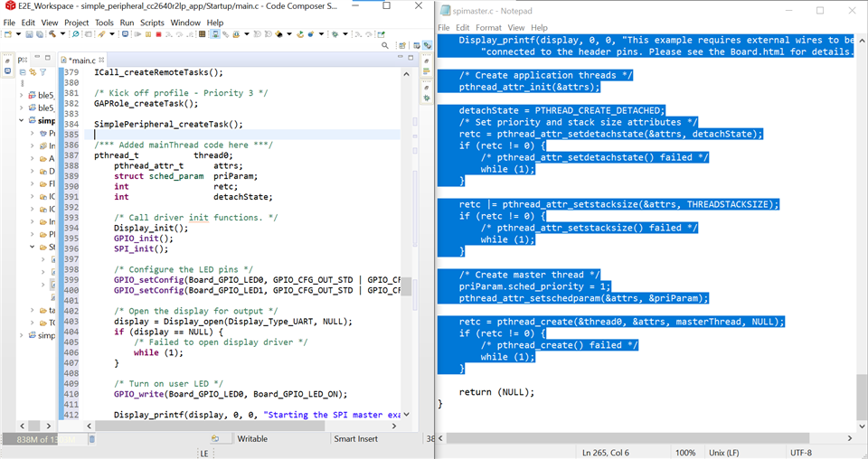Image resolution: width=868 pixels, height=459 pixels.
Task: Click the yellow Suspend pause icon
Action: tap(148, 34)
